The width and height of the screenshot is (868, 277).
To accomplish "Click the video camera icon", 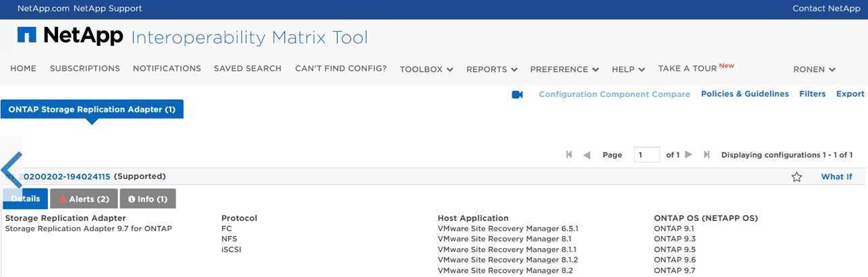I will point(517,94).
